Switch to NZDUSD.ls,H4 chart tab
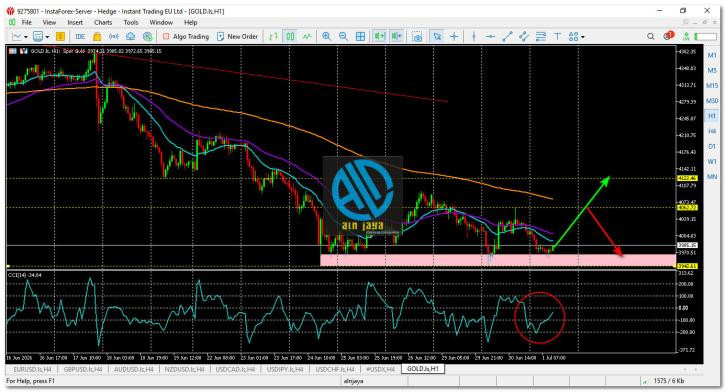Image resolution: width=726 pixels, height=392 pixels. click(185, 369)
